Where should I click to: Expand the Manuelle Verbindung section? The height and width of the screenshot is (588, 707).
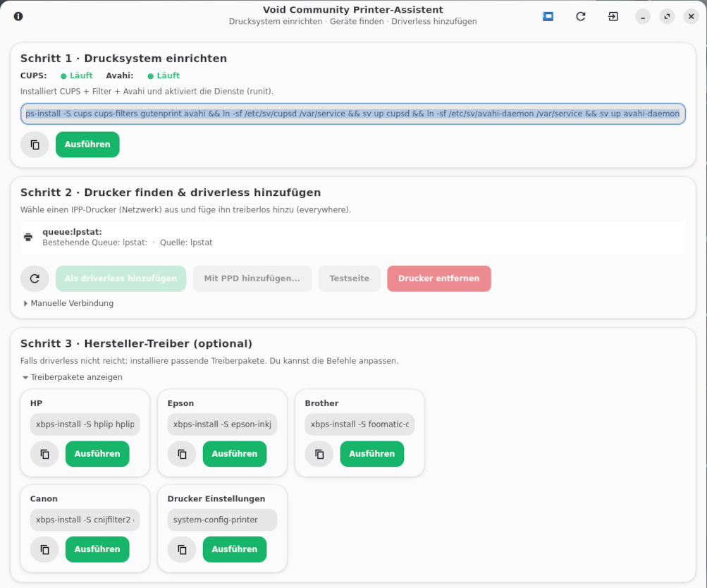point(68,303)
